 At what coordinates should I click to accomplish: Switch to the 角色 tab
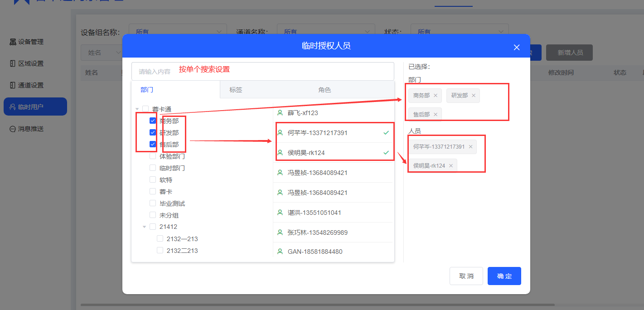324,90
